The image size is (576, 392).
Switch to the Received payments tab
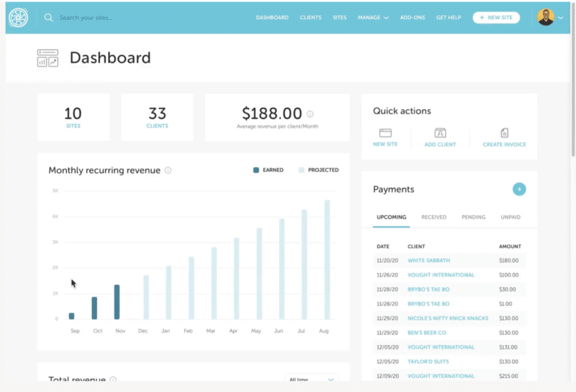coord(433,217)
